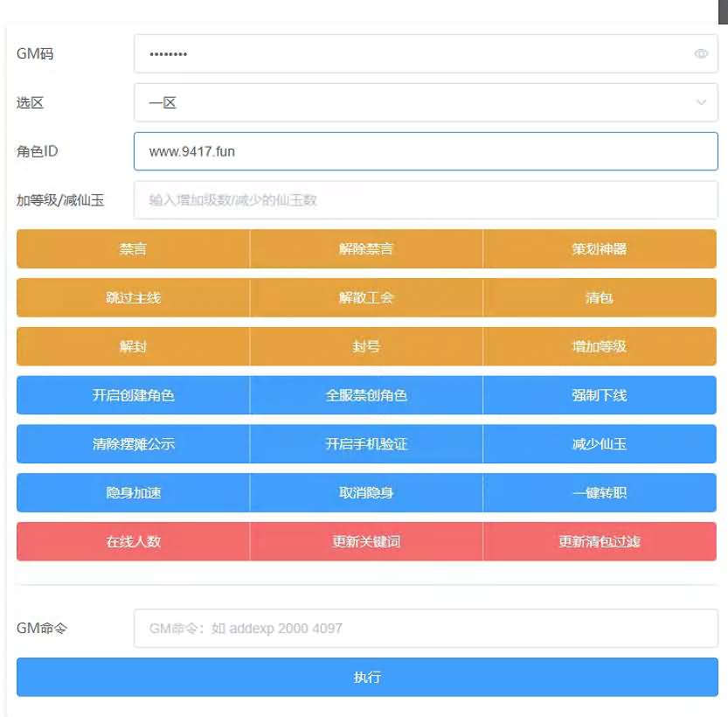Click the 清包 clear inventory button
The height and width of the screenshot is (717, 728).
pos(600,297)
